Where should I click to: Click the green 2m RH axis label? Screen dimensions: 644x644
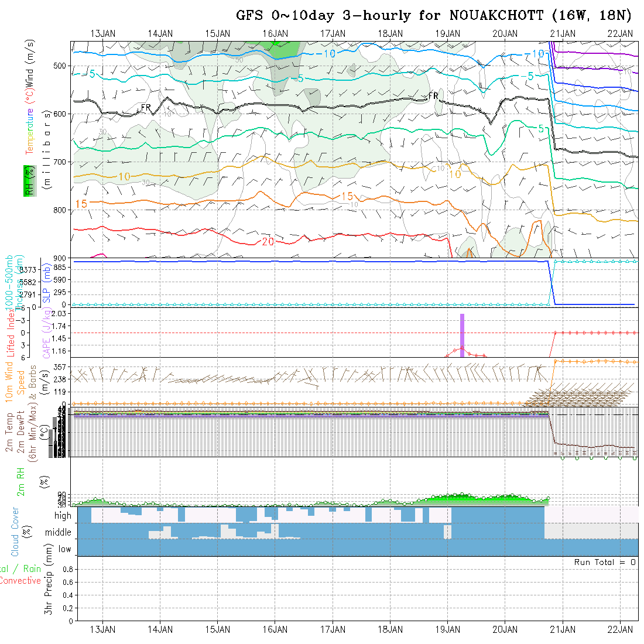point(20,482)
